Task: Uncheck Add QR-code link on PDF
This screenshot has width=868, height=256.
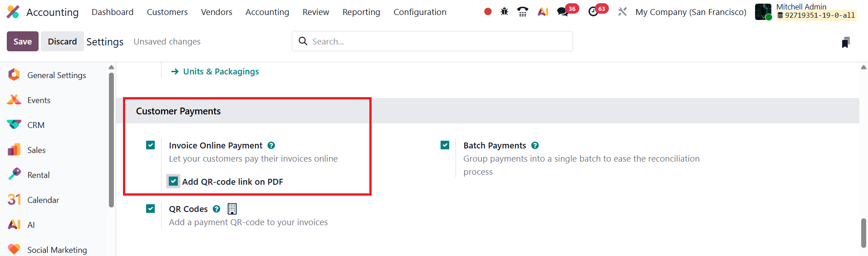Action: pos(173,182)
